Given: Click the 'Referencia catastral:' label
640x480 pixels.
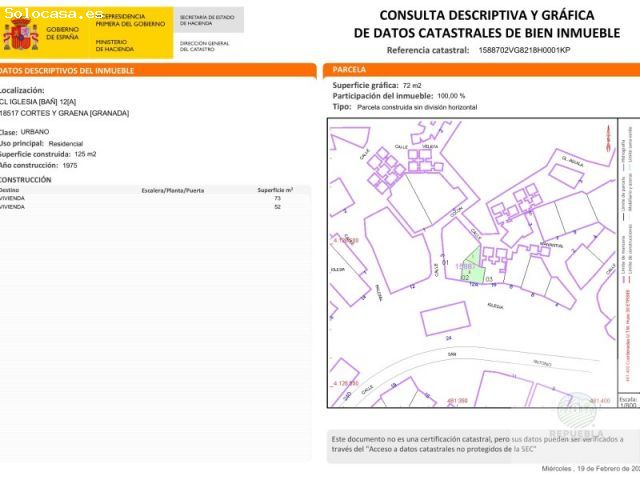Looking at the screenshot, I should (x=428, y=50).
